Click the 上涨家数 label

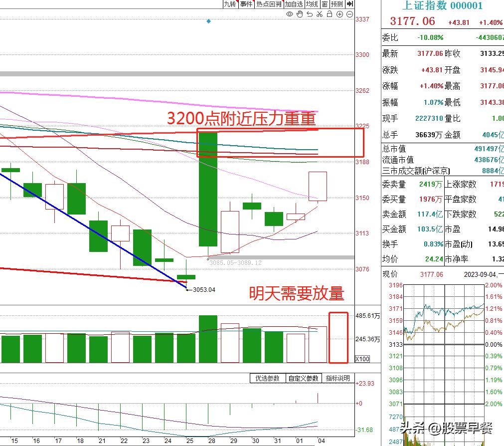coord(460,184)
